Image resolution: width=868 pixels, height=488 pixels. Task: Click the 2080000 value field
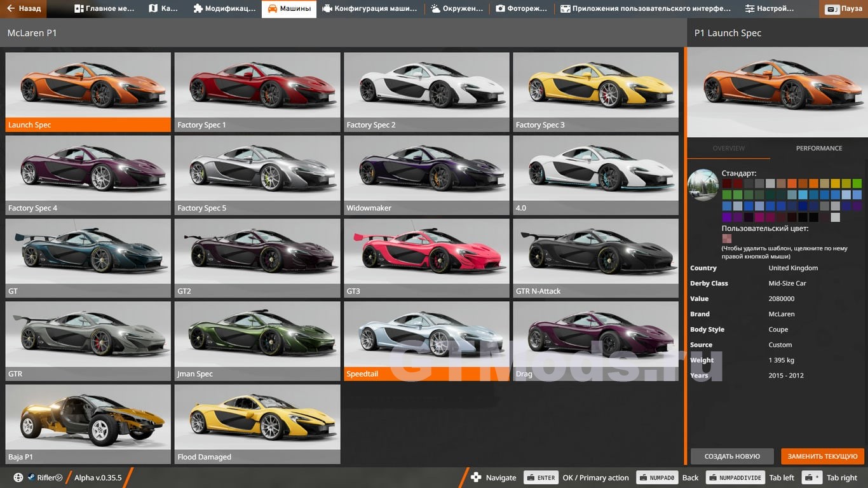coord(782,299)
